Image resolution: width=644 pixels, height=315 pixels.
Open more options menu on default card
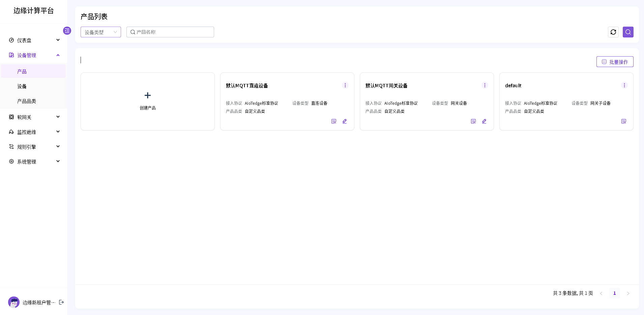pyautogui.click(x=624, y=85)
